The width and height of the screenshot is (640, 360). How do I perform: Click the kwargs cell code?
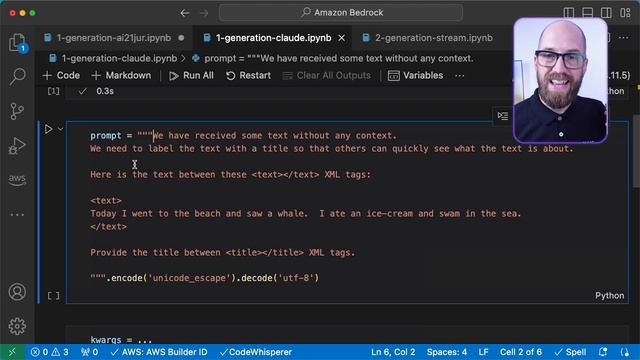(121, 340)
